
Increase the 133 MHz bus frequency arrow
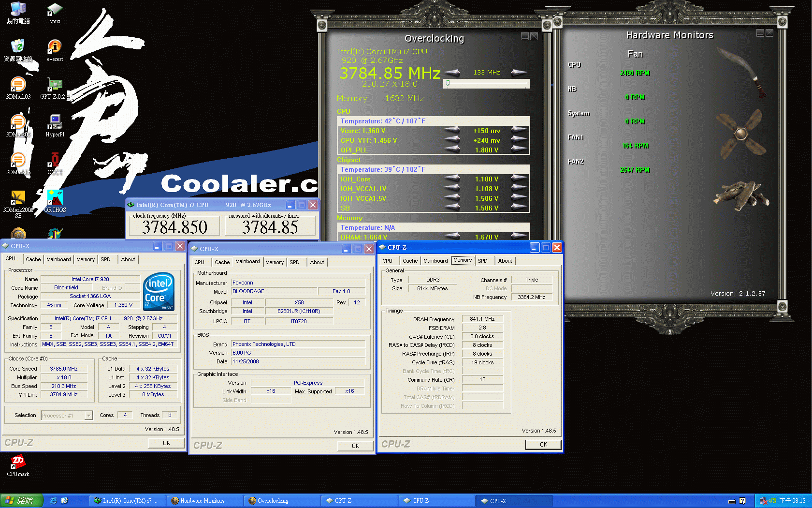point(519,73)
